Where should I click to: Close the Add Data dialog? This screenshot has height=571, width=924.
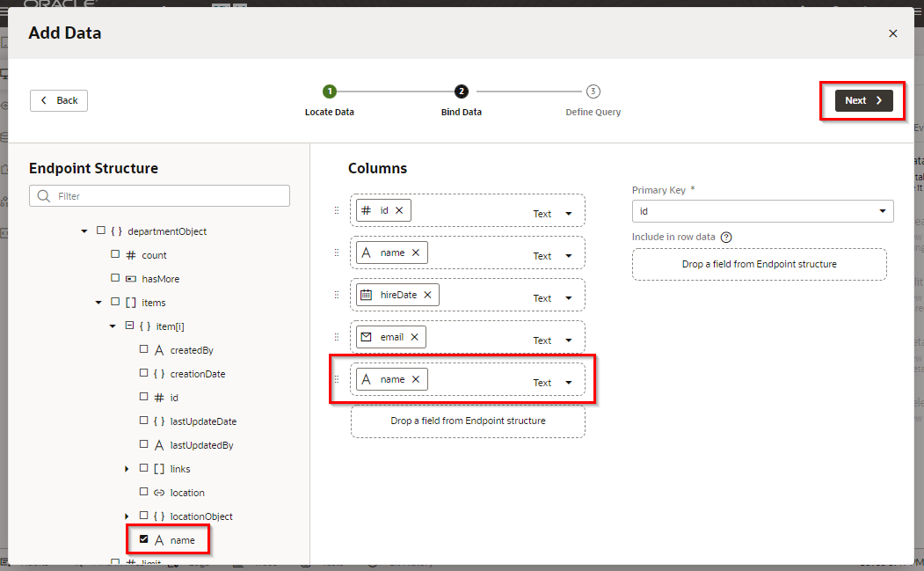(892, 33)
